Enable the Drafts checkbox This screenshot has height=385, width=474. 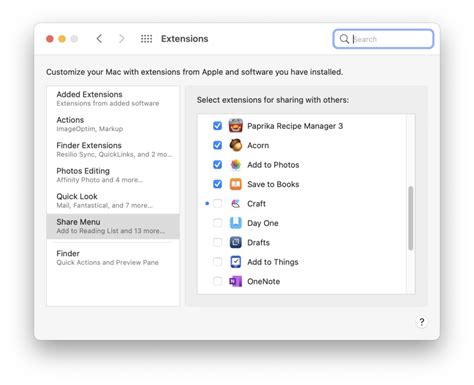coord(217,242)
